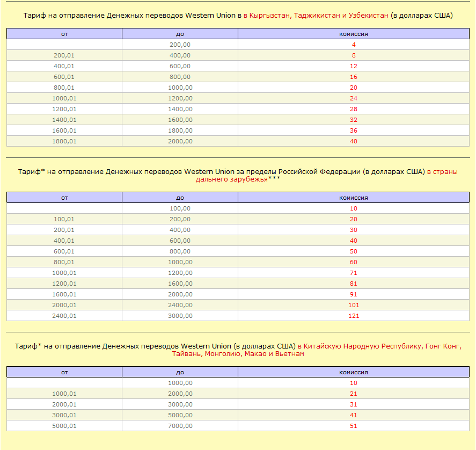Click commission "40" in the 1800,01 row

tap(354, 141)
